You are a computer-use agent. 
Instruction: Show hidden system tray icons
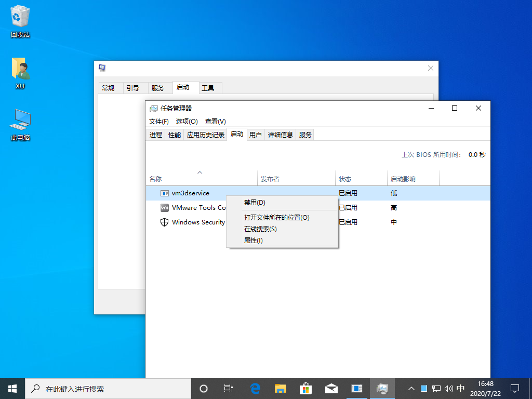pyautogui.click(x=411, y=388)
